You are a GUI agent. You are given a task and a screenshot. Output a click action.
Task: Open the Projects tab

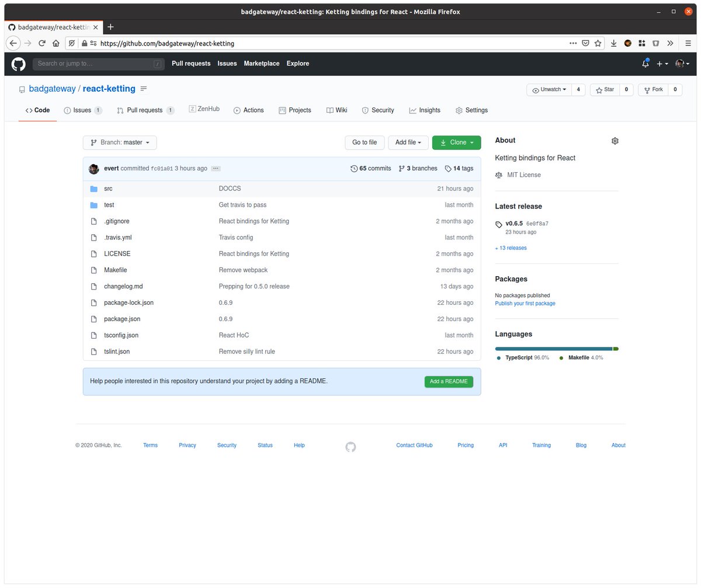click(295, 110)
